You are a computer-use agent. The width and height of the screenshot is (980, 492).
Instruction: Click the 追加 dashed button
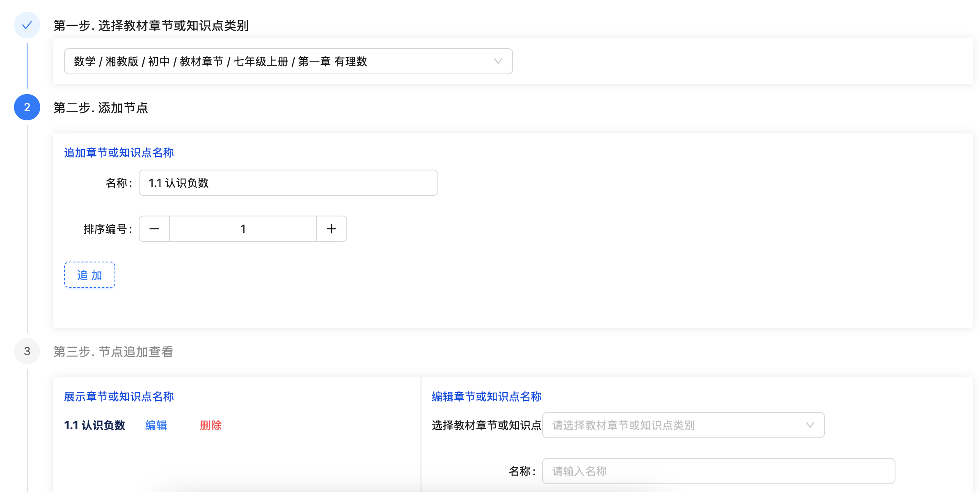(x=89, y=275)
